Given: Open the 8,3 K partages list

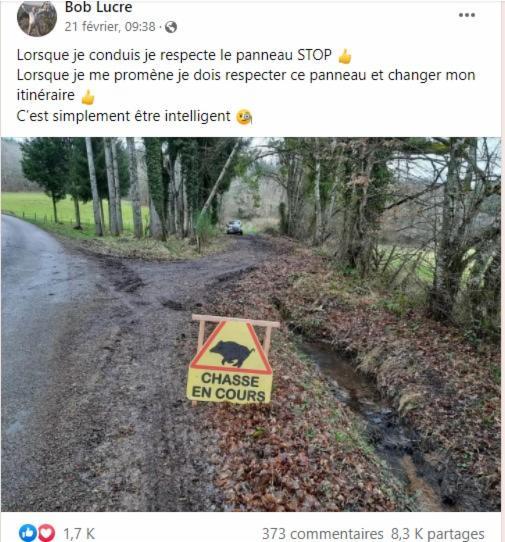Looking at the screenshot, I should (438, 533).
